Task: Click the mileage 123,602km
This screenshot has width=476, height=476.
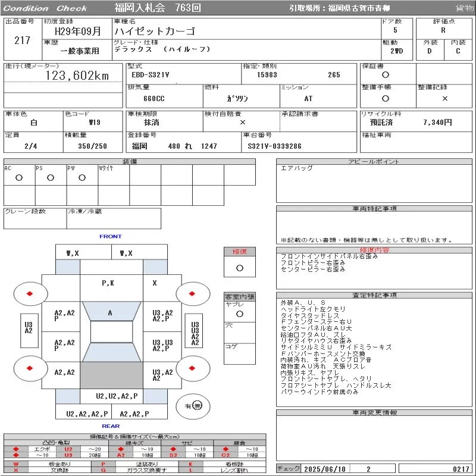Action: (77, 76)
